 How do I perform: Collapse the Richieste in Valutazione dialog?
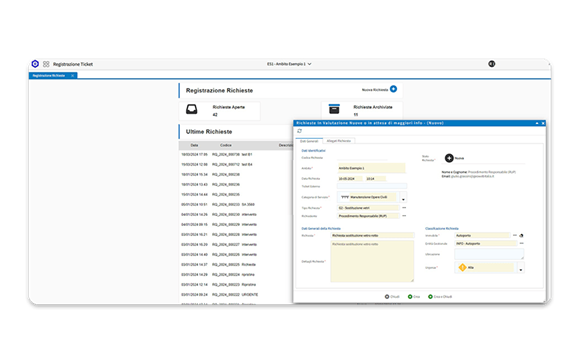coord(537,123)
